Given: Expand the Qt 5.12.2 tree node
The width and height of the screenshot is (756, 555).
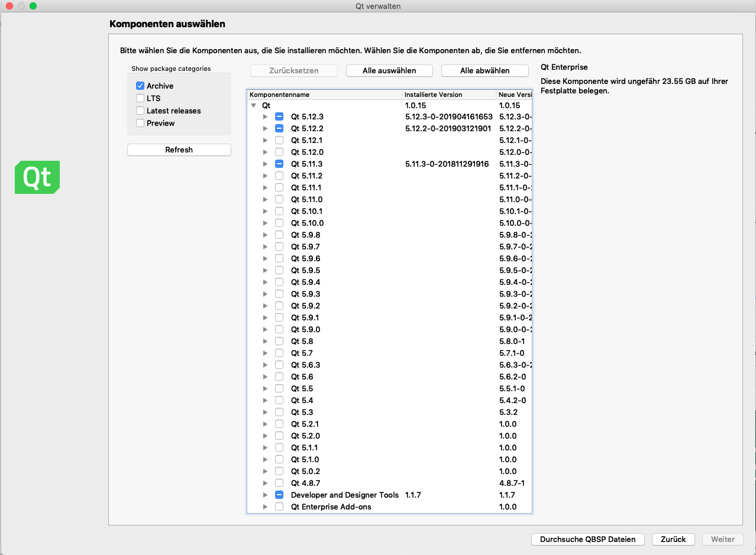Looking at the screenshot, I should tap(266, 128).
